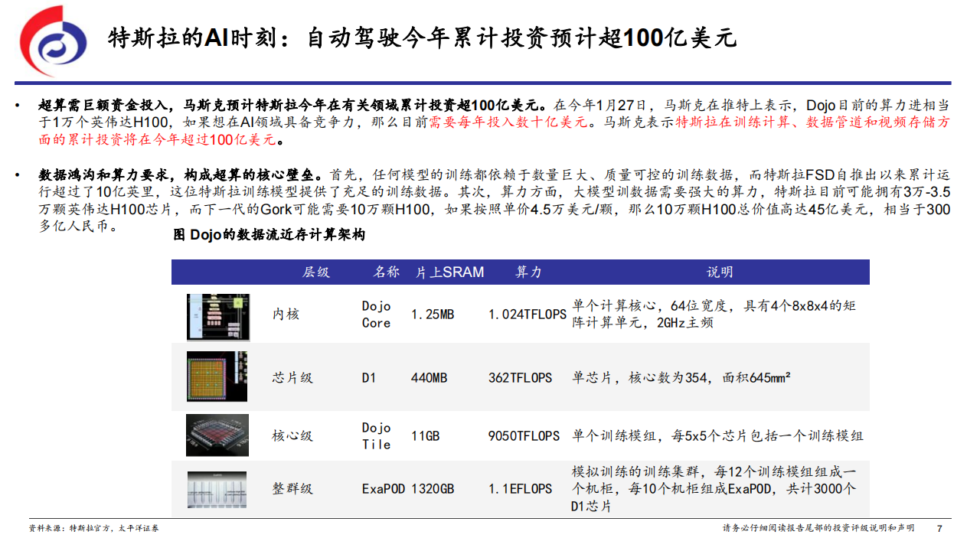Click the red and blue company logo

coord(53,41)
